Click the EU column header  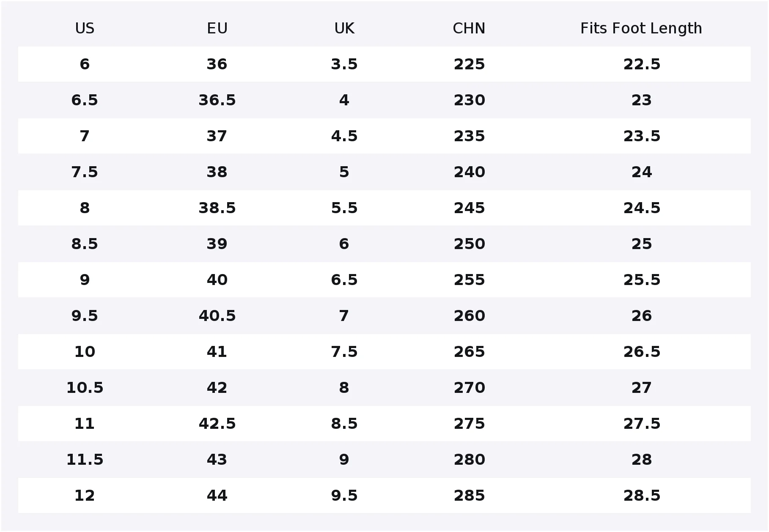pyautogui.click(x=217, y=28)
